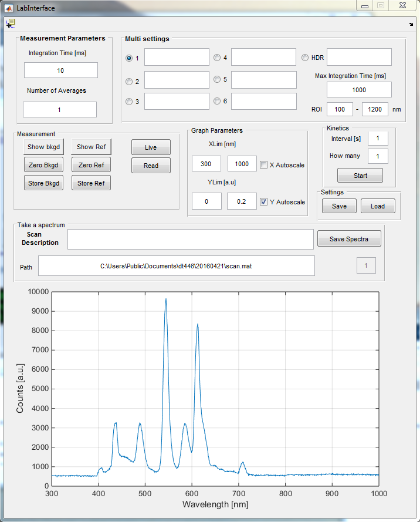Screen dimensions: 420x522
Task: Click the Scan Description text field
Action: (x=191, y=240)
